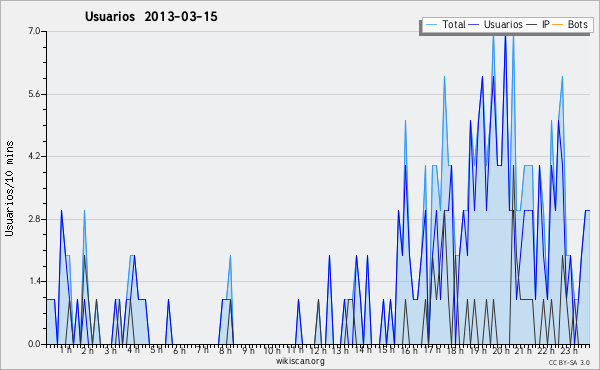Click the 5.6 y-axis value
The image size is (600, 370).
(34, 94)
